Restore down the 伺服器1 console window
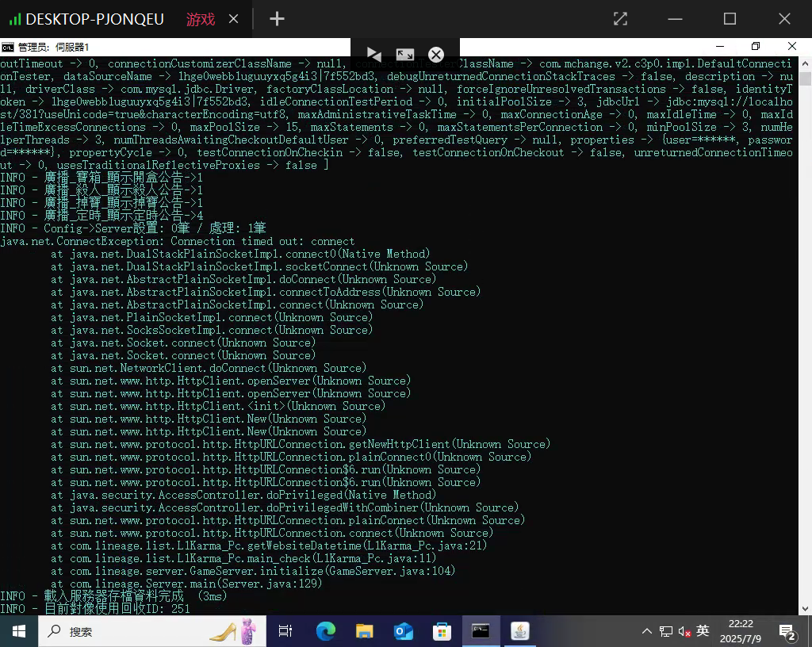This screenshot has width=812, height=647. click(756, 47)
